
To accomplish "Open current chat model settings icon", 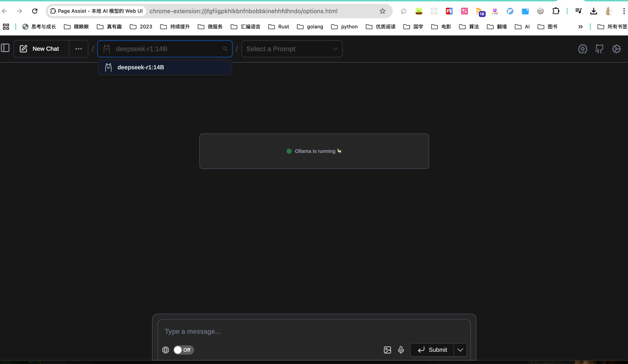I will [x=582, y=49].
